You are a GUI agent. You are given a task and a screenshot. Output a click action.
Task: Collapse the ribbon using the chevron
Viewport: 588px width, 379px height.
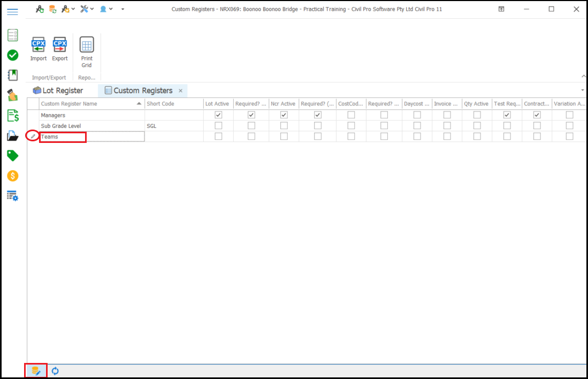click(583, 76)
